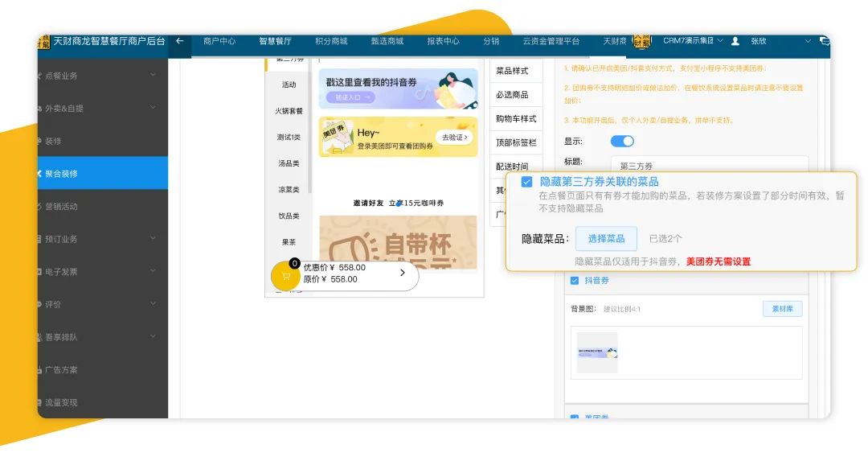The width and height of the screenshot is (868, 465).
Task: Expand the 评价 sidebar chevron
Action: click(x=153, y=304)
